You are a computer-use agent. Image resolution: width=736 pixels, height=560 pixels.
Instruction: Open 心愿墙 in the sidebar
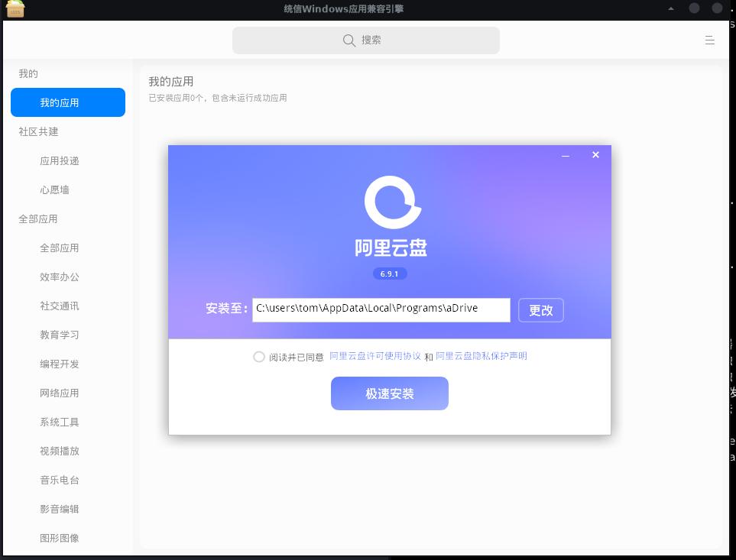(x=54, y=190)
